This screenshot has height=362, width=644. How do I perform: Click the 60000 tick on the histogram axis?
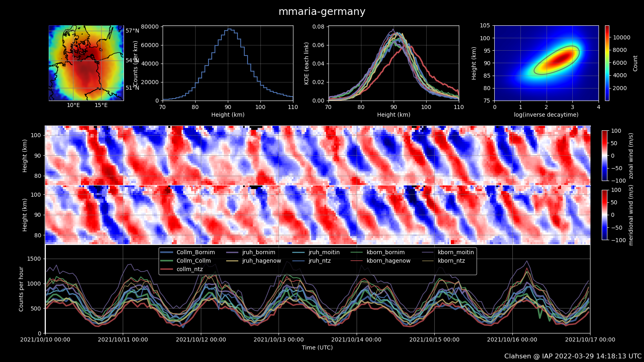[150, 45]
